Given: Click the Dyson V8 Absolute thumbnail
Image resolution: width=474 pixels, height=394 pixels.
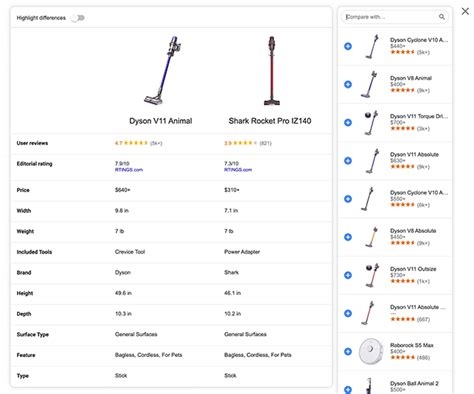Looking at the screenshot, I should [371, 237].
